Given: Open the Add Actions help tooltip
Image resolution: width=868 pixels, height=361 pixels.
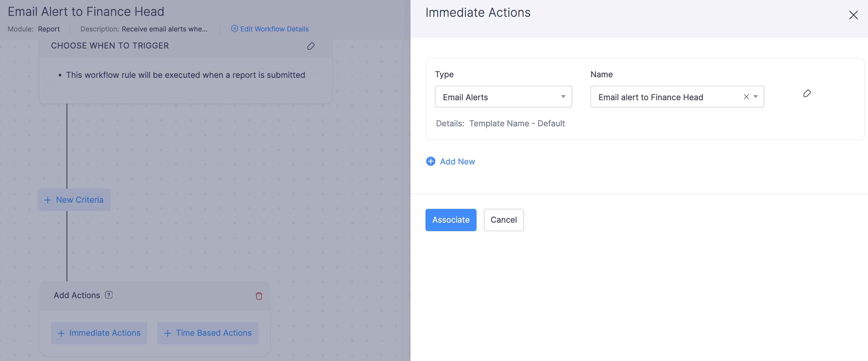Looking at the screenshot, I should tap(109, 295).
